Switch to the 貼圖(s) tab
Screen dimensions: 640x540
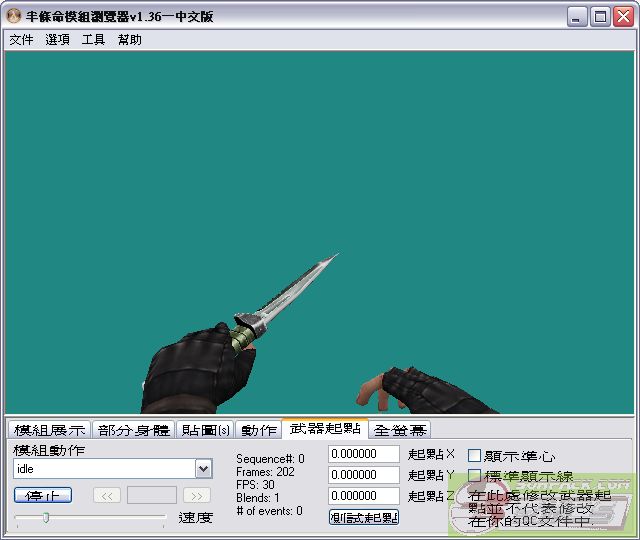[x=207, y=430]
